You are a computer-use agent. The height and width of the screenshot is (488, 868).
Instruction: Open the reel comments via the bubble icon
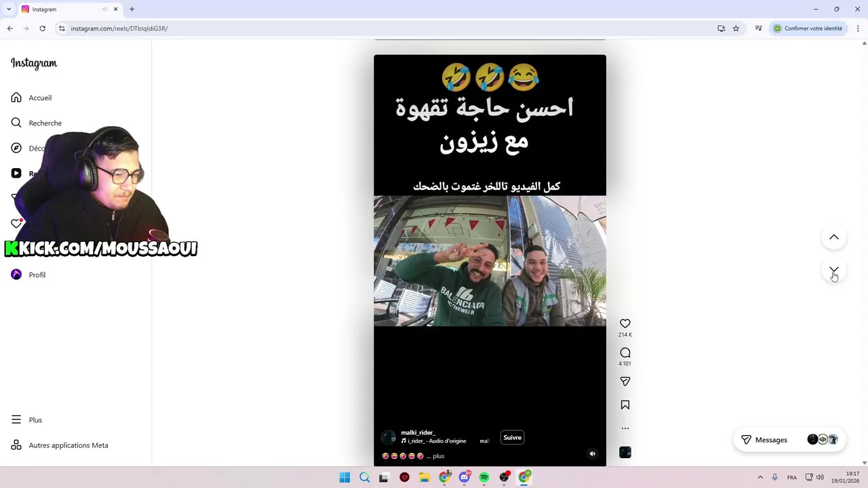(625, 352)
